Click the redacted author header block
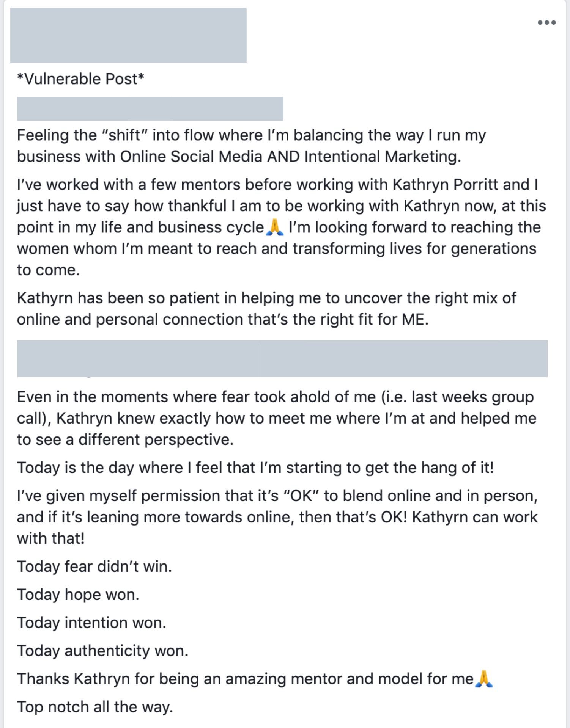The width and height of the screenshot is (570, 728). [128, 35]
